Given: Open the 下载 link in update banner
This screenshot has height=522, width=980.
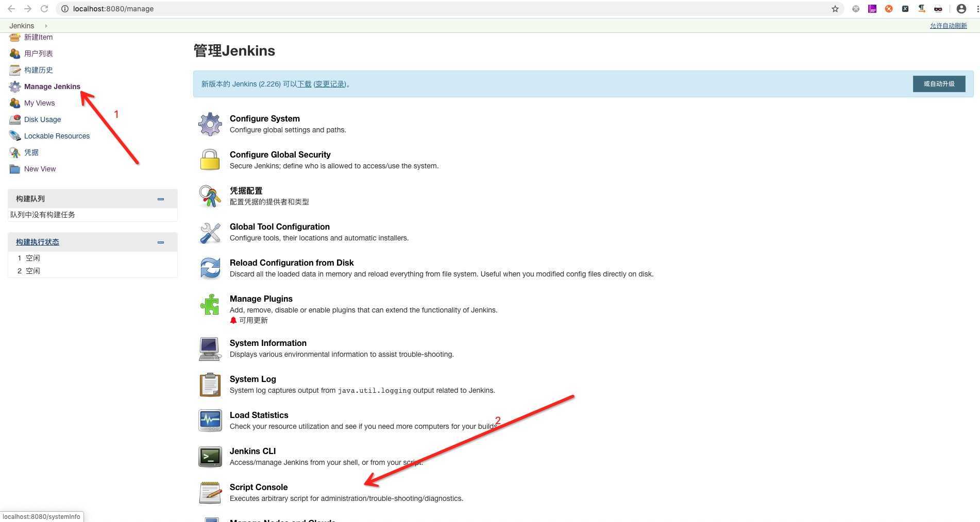Looking at the screenshot, I should pyautogui.click(x=304, y=84).
